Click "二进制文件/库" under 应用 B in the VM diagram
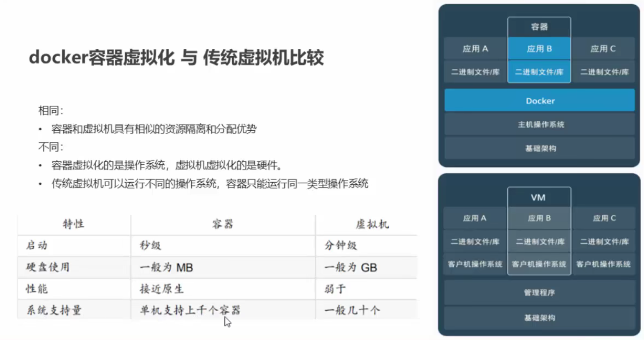Viewport: 644px width, 340px height. click(x=540, y=242)
